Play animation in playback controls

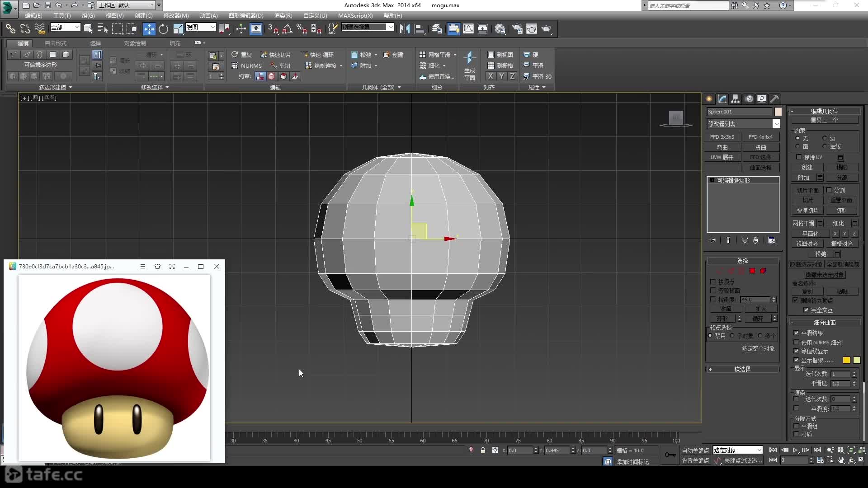point(795,450)
